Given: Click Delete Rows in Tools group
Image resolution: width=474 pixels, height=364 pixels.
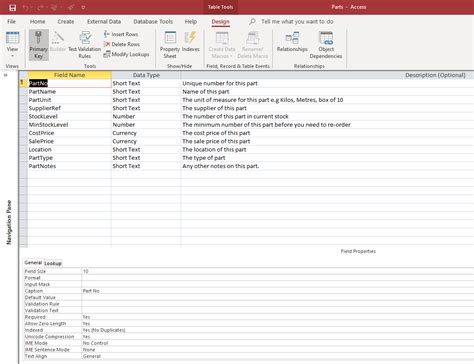Looking at the screenshot, I should [122, 44].
